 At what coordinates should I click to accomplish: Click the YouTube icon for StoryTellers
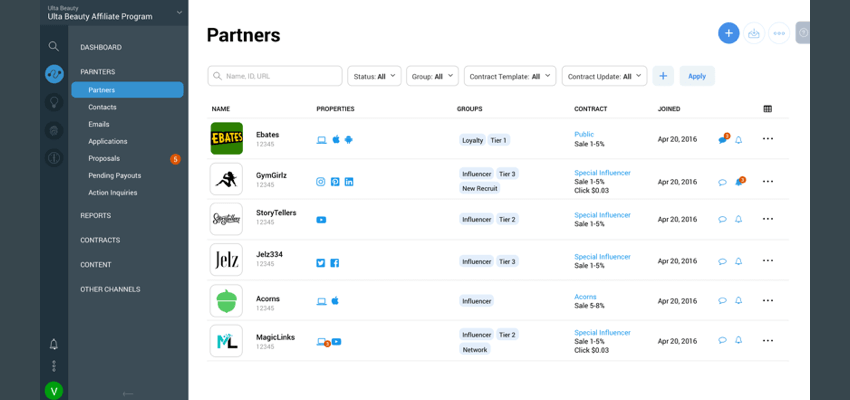[x=321, y=220]
